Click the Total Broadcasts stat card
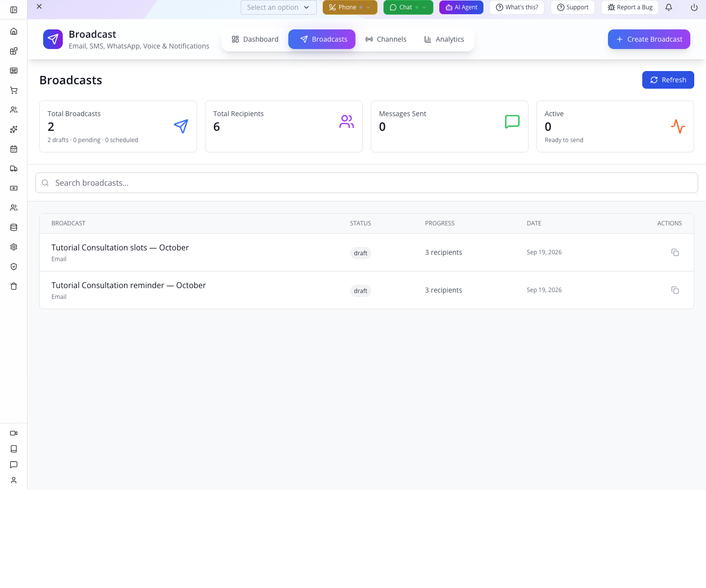706x588 pixels. pyautogui.click(x=118, y=126)
